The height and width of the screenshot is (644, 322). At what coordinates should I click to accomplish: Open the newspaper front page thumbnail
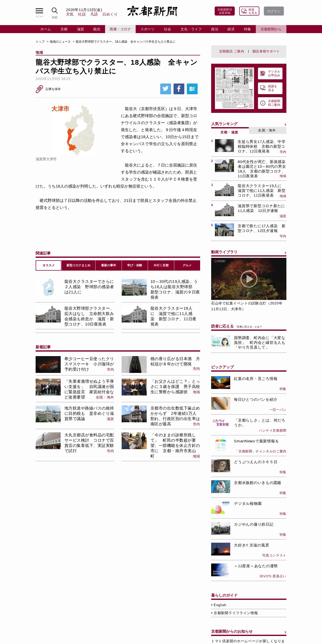(234, 88)
